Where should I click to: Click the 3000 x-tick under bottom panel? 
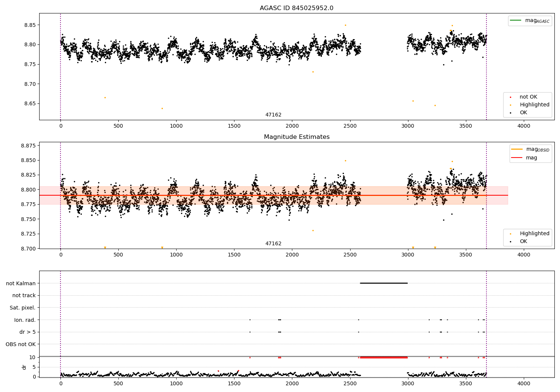coord(408,384)
